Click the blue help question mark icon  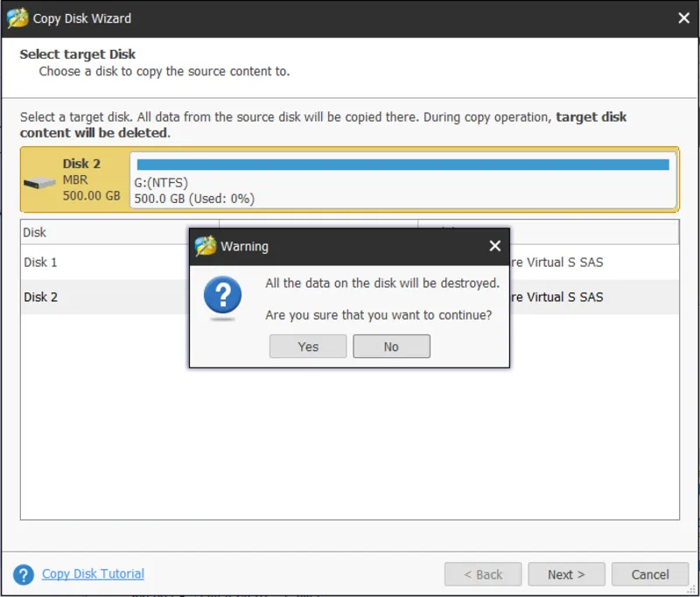point(24,573)
